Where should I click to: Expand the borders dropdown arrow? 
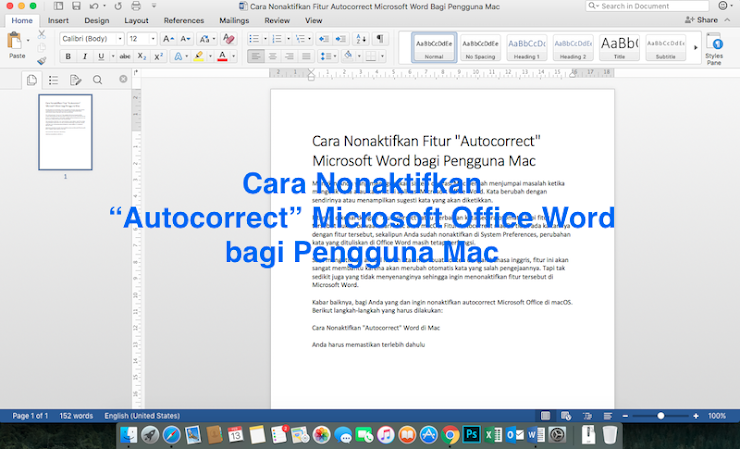click(382, 56)
